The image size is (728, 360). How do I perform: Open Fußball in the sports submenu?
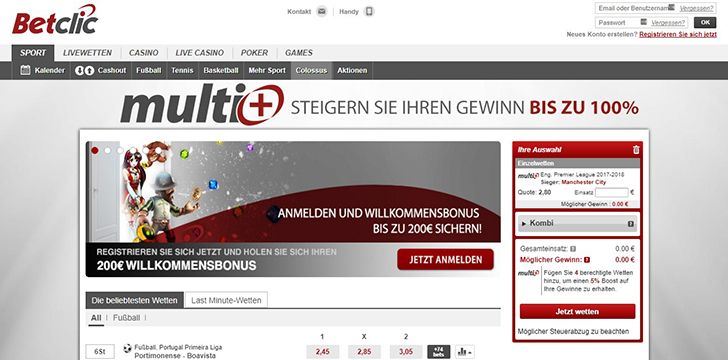pyautogui.click(x=149, y=71)
